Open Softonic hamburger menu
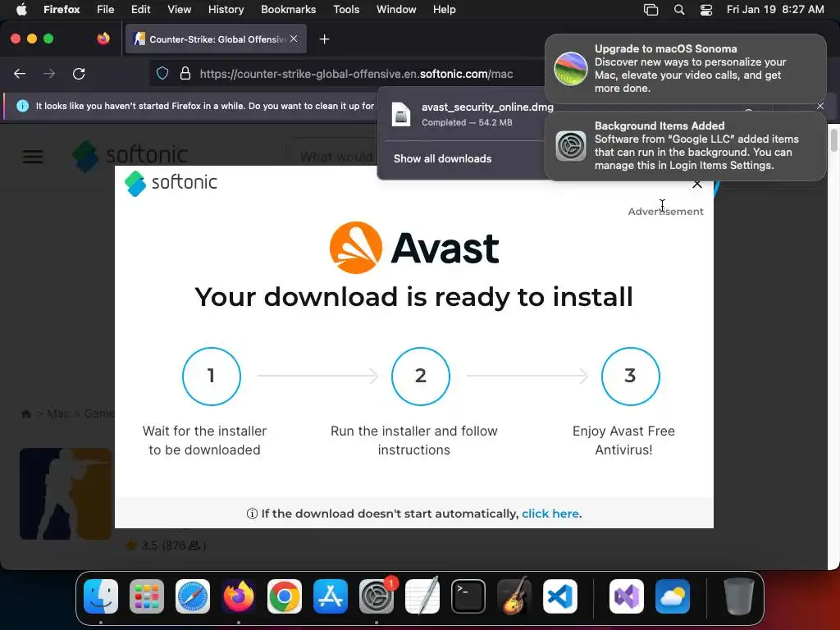 (33, 157)
